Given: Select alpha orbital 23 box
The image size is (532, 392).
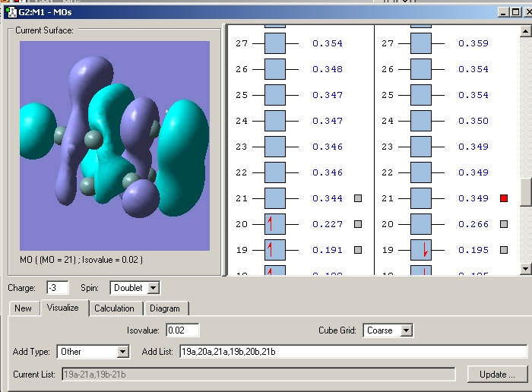Looking at the screenshot, I should (x=275, y=147).
